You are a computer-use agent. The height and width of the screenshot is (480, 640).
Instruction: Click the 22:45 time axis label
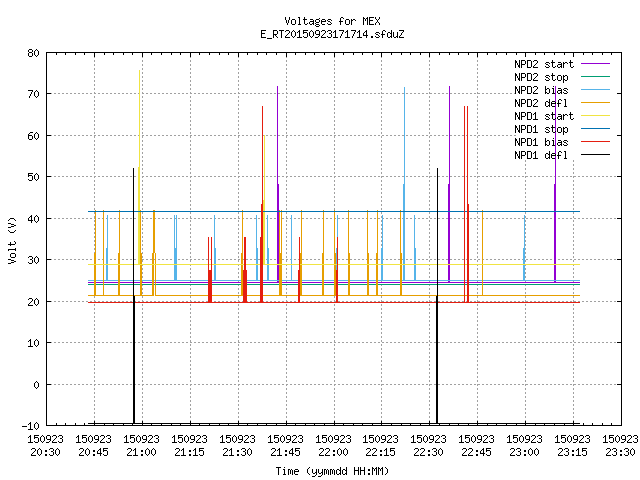[476, 452]
